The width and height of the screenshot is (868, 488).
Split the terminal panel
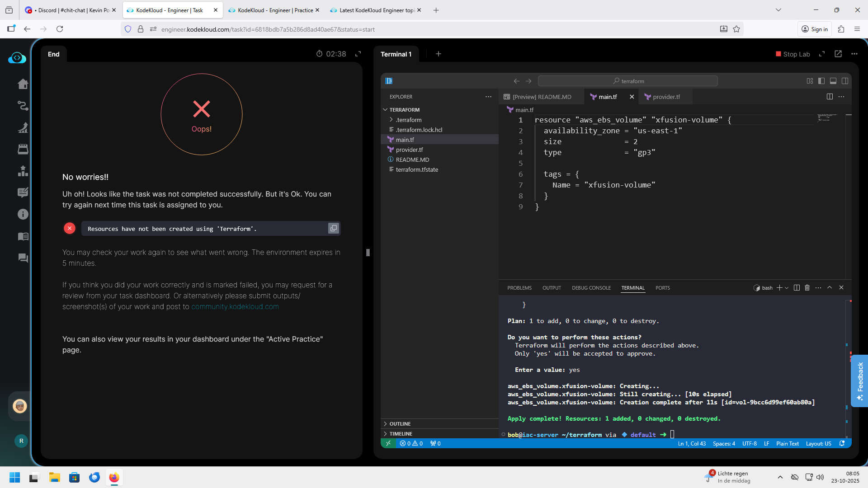797,288
